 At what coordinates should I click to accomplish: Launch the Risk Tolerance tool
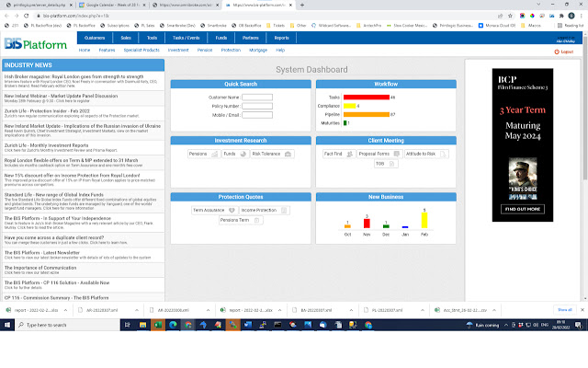(265, 154)
